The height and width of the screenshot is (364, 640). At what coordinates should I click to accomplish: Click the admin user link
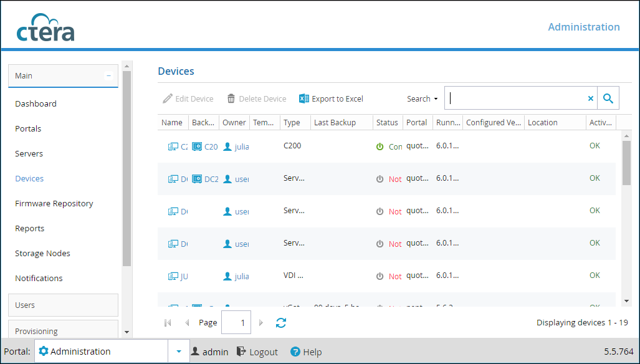click(210, 352)
